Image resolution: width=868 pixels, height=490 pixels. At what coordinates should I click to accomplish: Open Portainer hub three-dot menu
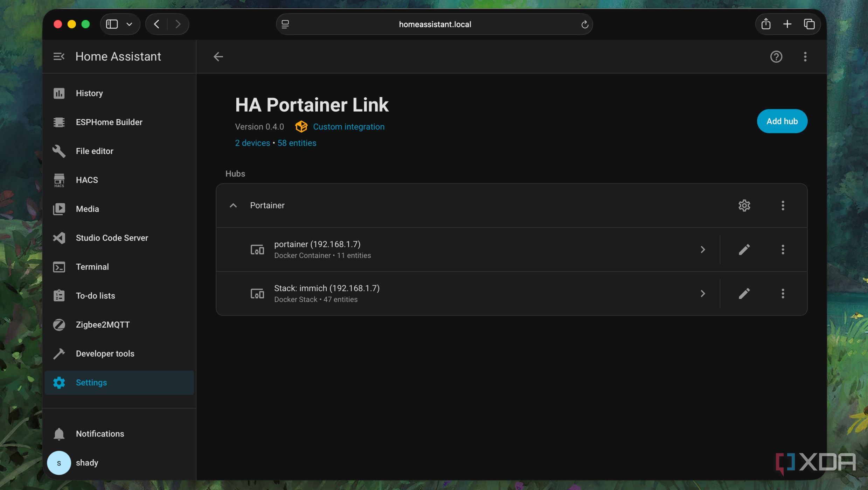[x=783, y=205]
